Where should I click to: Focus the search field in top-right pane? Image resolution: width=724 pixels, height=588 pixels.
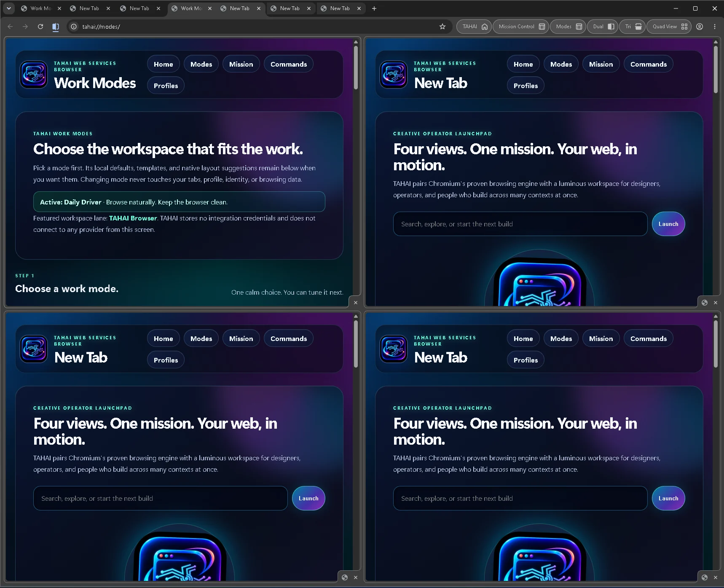point(520,224)
